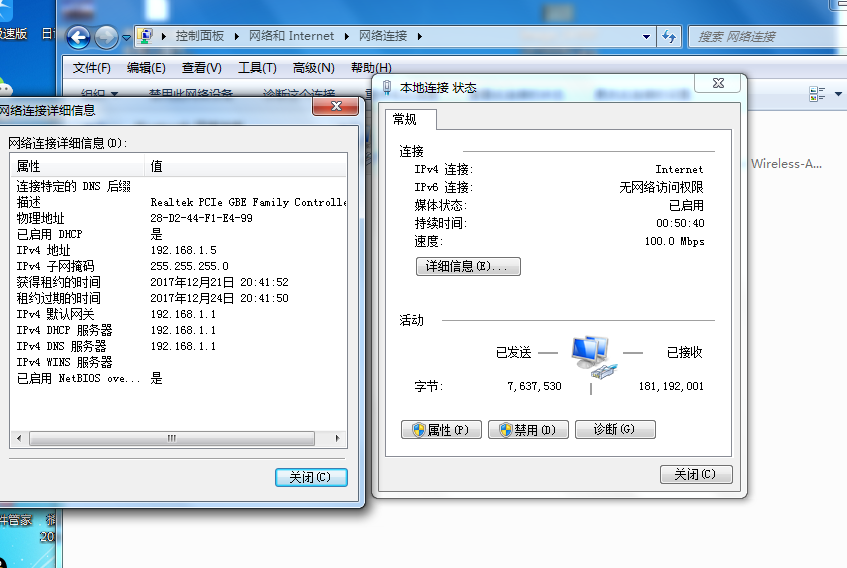Open address bar history dropdown
This screenshot has height=568, width=847.
646,37
